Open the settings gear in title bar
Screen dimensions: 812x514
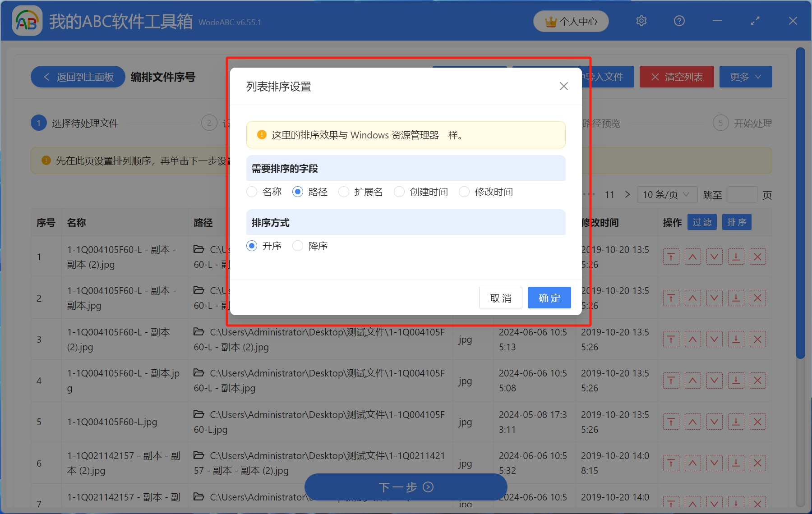point(641,21)
